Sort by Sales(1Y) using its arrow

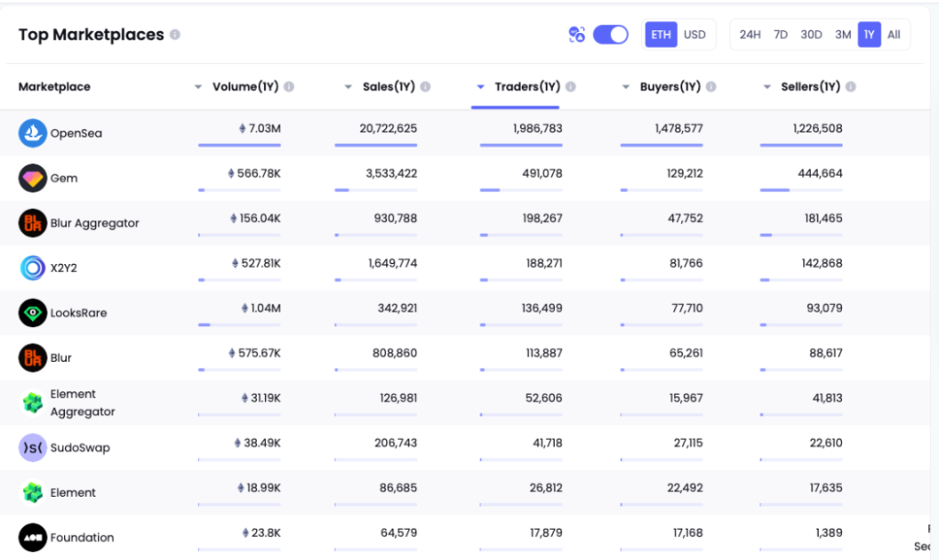(x=348, y=87)
